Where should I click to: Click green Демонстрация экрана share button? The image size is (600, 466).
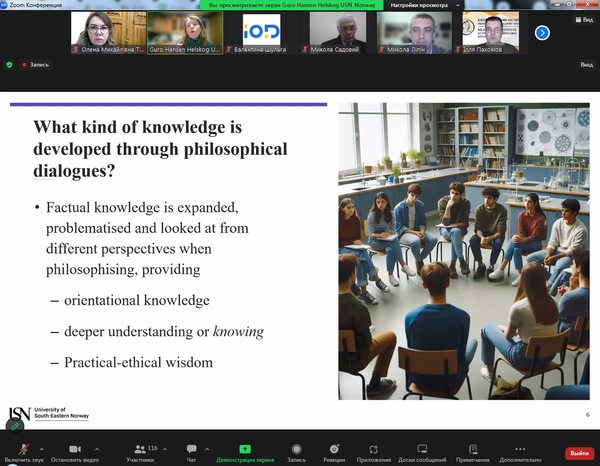[245, 449]
